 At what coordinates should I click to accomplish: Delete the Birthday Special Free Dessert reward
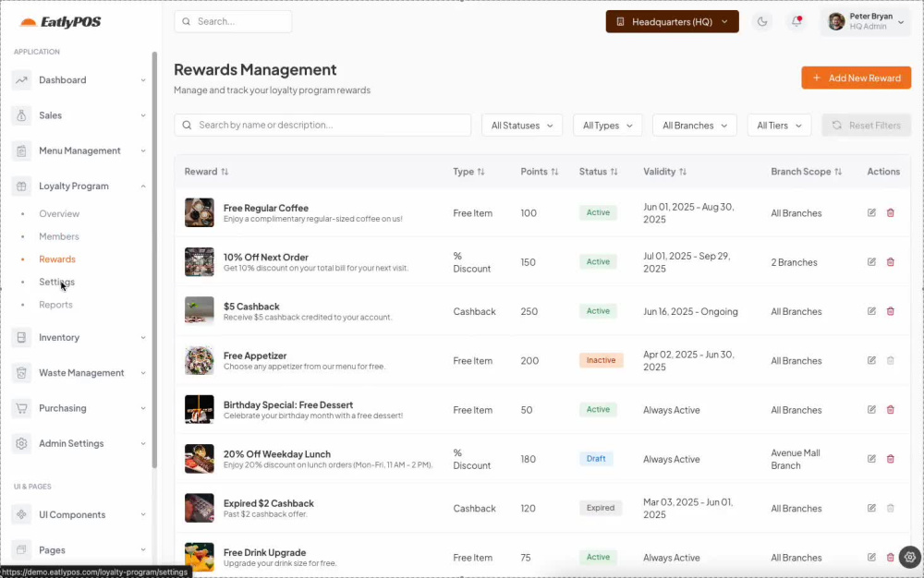(x=891, y=409)
